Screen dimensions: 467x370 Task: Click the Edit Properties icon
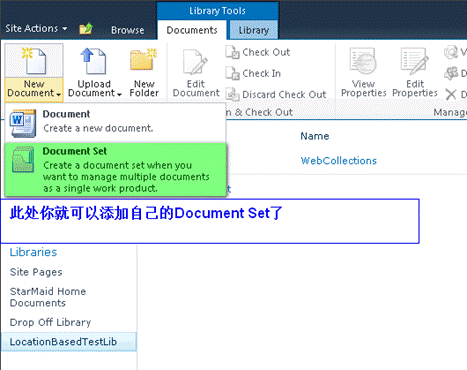click(415, 61)
